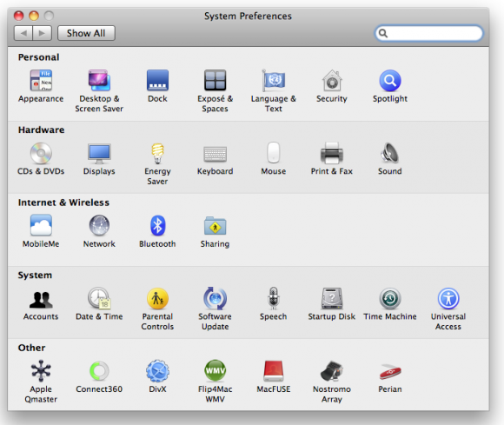Focus the Spotlight search field
This screenshot has width=504, height=425.
(428, 33)
